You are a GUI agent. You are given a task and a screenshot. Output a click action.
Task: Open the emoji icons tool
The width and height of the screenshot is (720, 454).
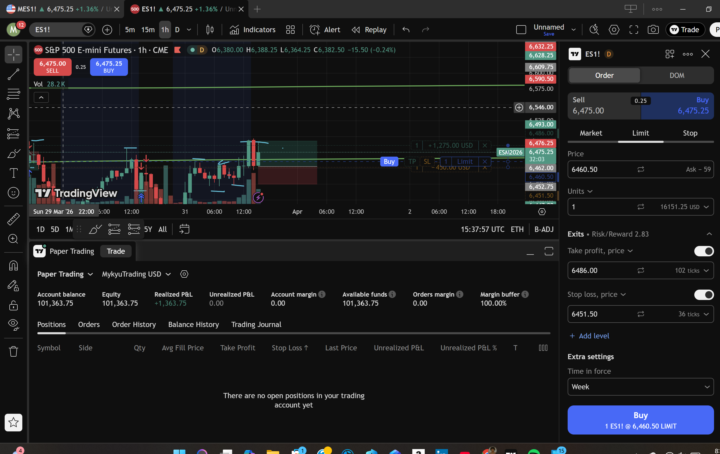(13, 193)
